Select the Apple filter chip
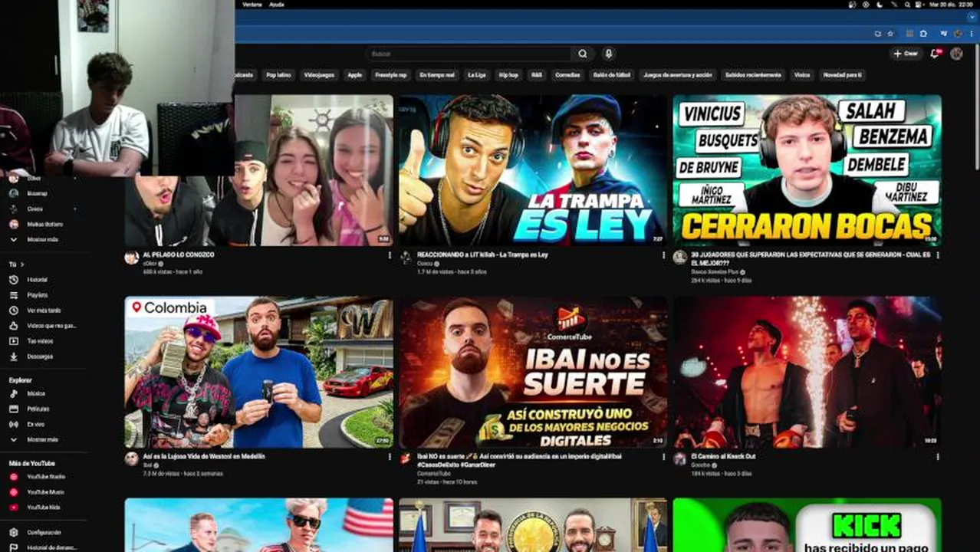 point(354,75)
